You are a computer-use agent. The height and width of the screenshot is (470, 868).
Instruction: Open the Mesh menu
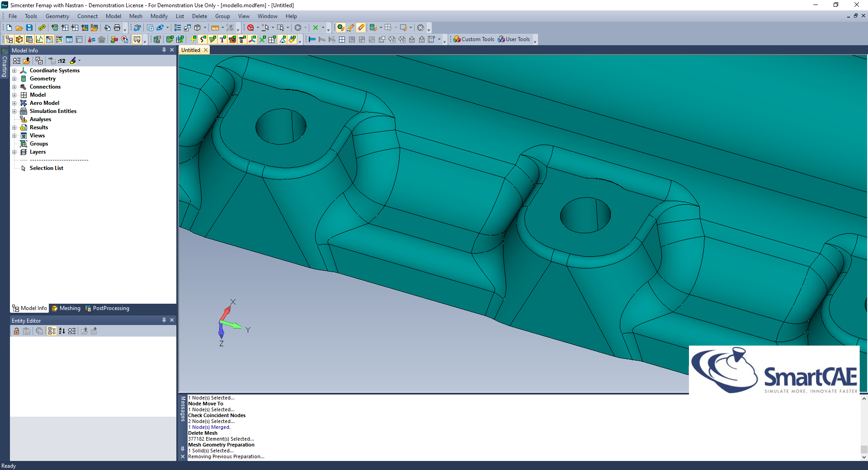click(136, 16)
